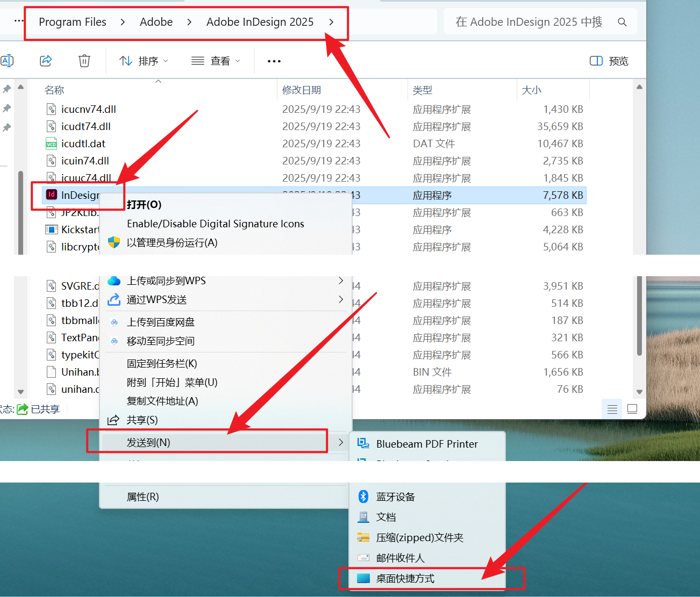Click the WPS send icon
700x597 pixels.
tap(114, 299)
